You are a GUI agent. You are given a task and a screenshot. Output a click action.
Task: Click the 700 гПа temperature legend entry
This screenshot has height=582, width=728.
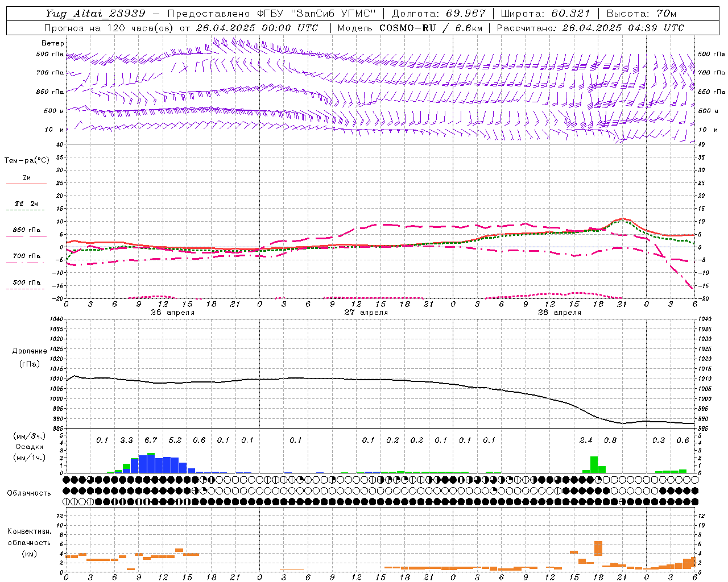(x=27, y=256)
